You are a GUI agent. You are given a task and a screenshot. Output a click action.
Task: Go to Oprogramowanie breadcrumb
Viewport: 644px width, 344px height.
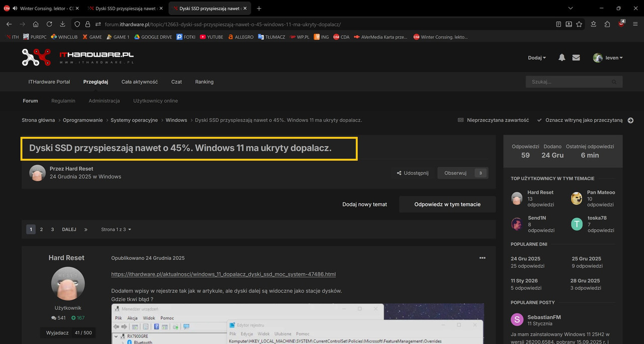tap(83, 120)
